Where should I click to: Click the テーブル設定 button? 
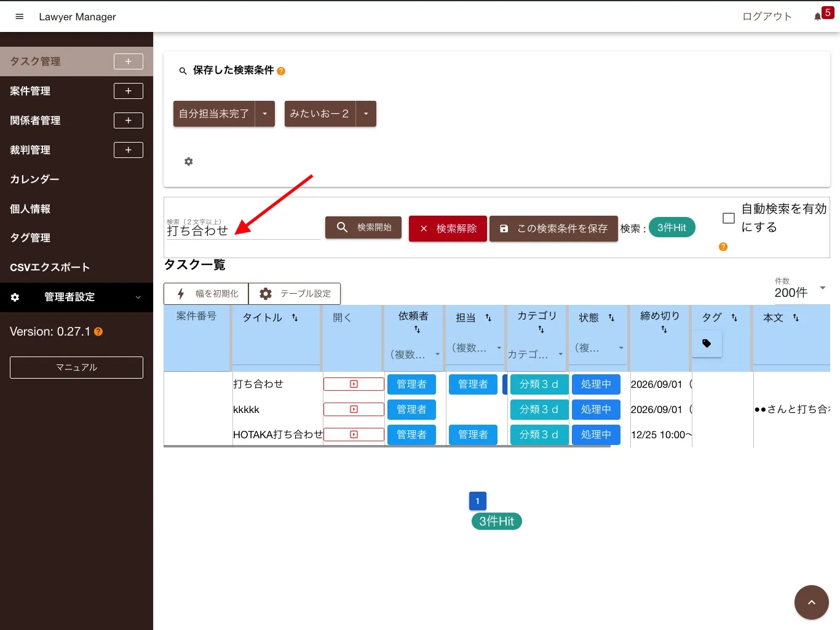click(295, 294)
